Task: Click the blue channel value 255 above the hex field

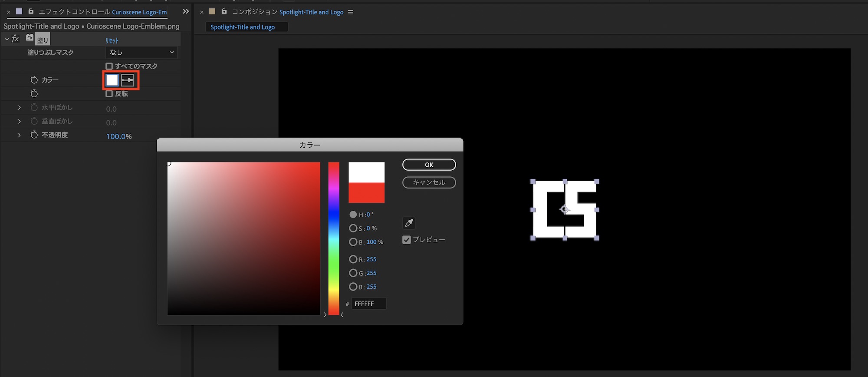Action: (372, 287)
